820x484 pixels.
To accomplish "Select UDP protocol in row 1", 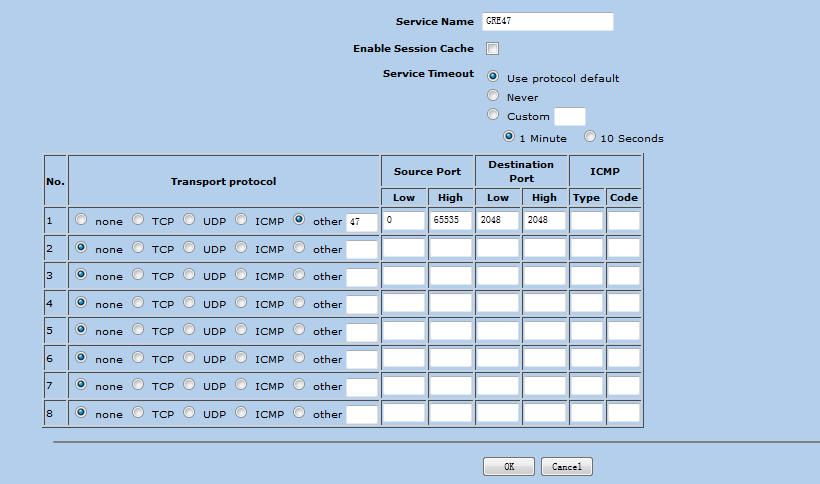I will [x=189, y=220].
